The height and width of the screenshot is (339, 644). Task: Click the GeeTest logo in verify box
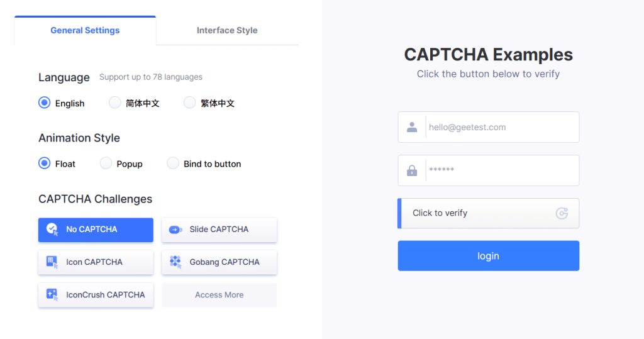[x=562, y=213]
